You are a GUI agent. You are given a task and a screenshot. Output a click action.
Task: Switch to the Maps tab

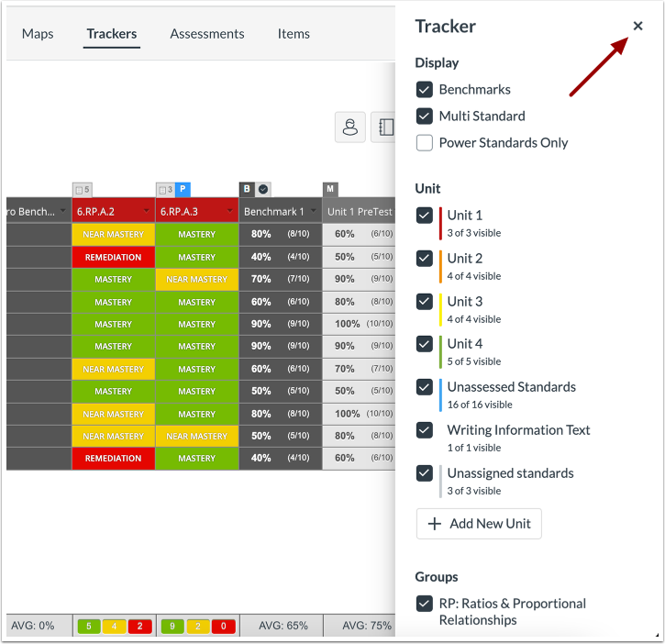pos(38,34)
